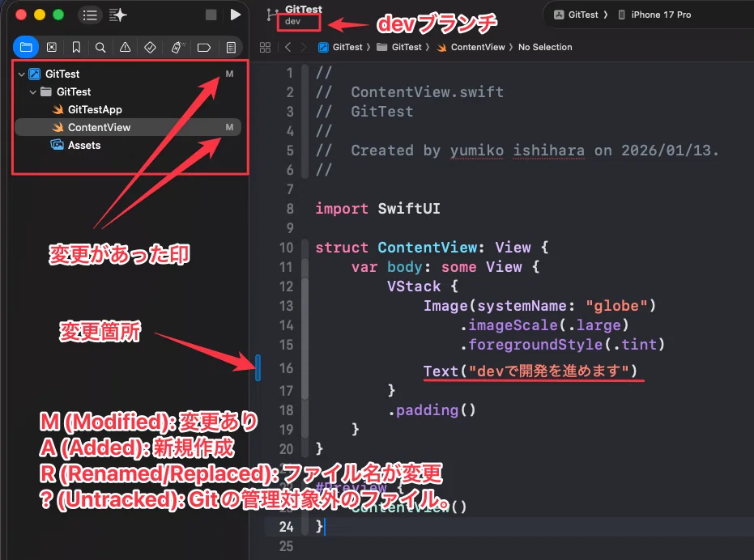Viewport: 754px width, 560px height.
Task: Click line number 16 in gutter
Action: [x=286, y=368]
